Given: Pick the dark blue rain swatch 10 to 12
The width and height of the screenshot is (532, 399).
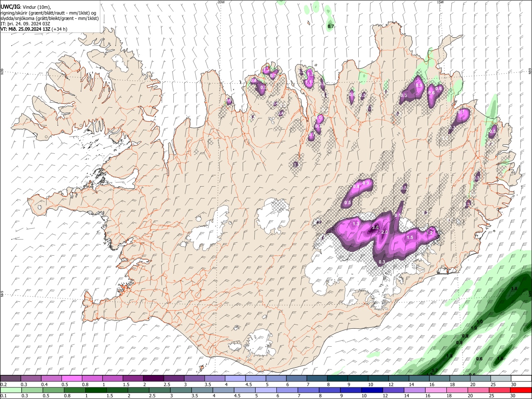Looking at the screenshot, I should 372,390.
